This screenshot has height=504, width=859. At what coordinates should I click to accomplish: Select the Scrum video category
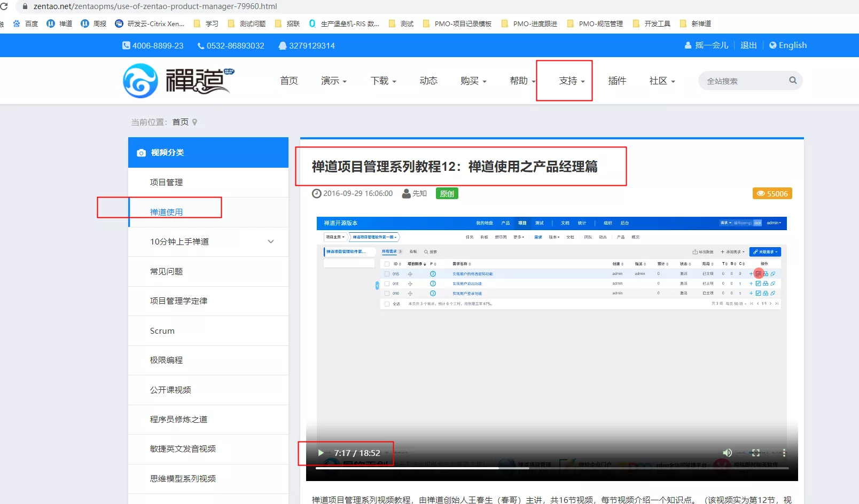pyautogui.click(x=208, y=331)
